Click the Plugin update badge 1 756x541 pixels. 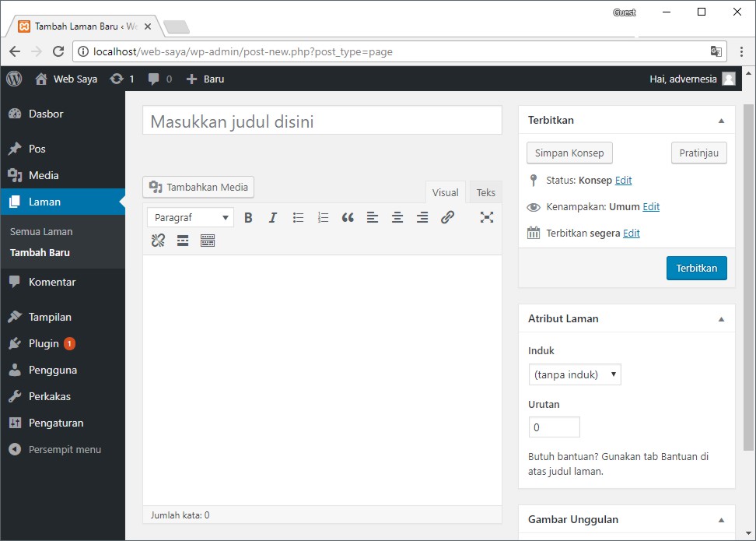[69, 343]
